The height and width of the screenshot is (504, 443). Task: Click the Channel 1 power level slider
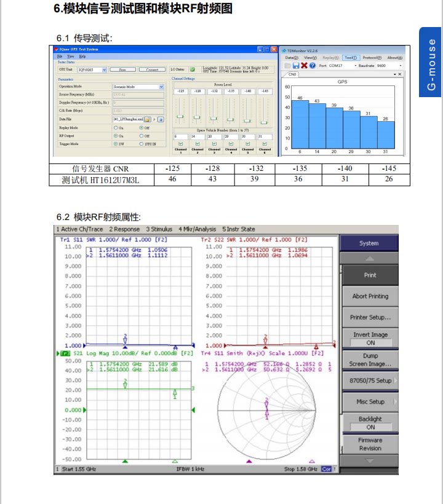coord(180,116)
